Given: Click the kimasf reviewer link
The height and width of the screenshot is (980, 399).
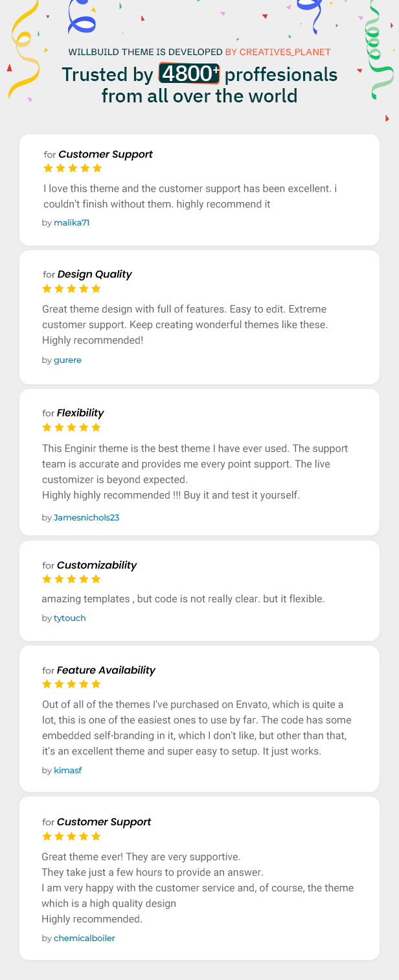Looking at the screenshot, I should pyautogui.click(x=67, y=770).
